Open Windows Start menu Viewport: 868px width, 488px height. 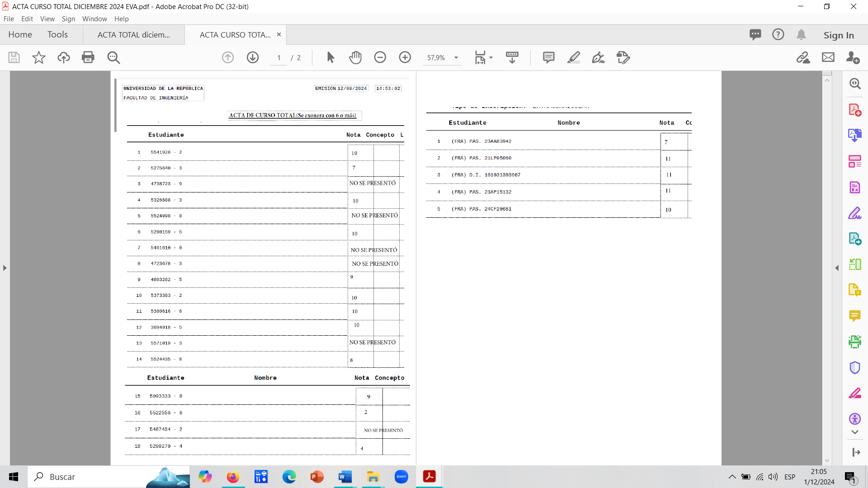click(x=14, y=477)
